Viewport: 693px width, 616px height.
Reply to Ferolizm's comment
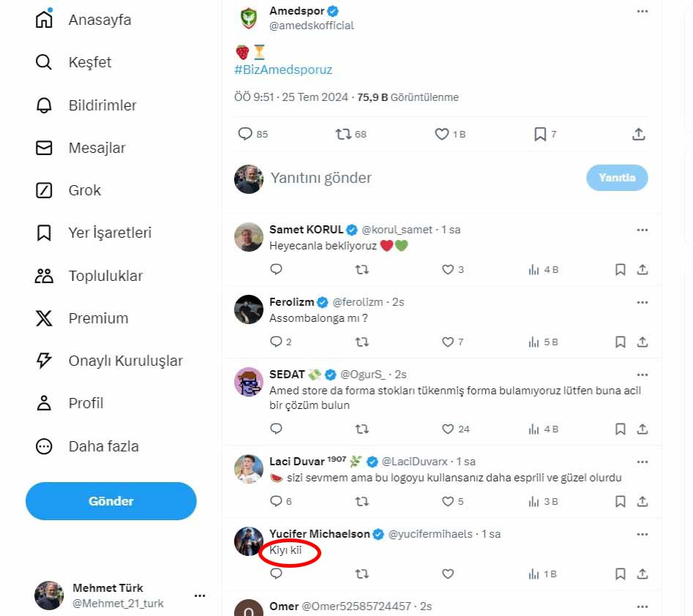pos(276,342)
